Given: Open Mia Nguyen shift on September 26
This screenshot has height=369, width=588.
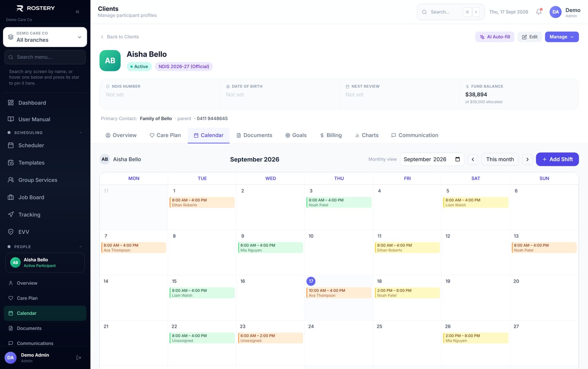Looking at the screenshot, I should click(475, 338).
